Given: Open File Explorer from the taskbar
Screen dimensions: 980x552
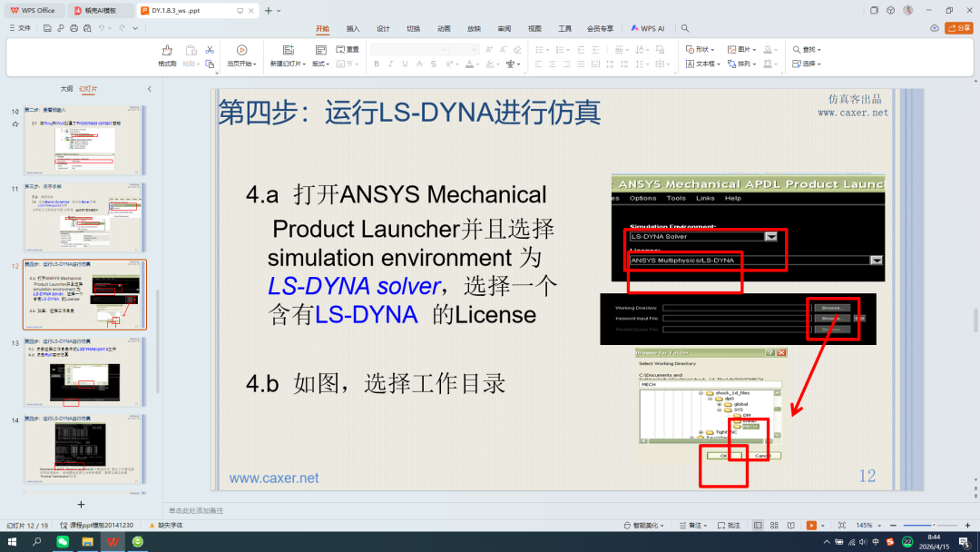Looking at the screenshot, I should tap(87, 542).
